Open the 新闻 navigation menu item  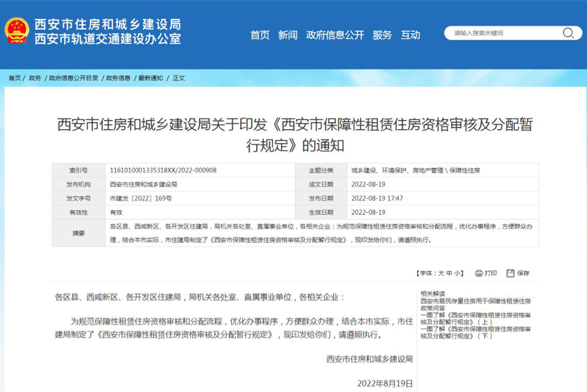pyautogui.click(x=287, y=35)
